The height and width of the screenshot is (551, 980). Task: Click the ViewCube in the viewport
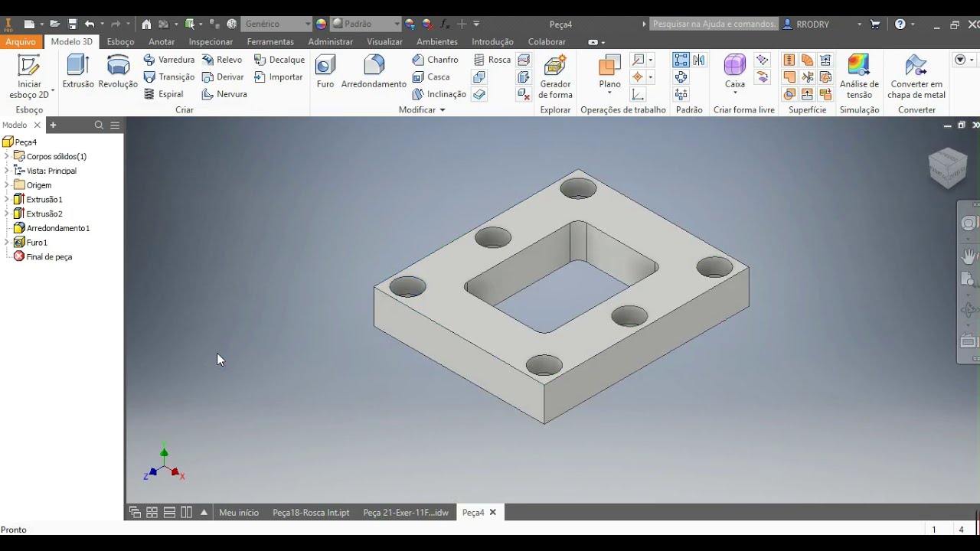(948, 167)
